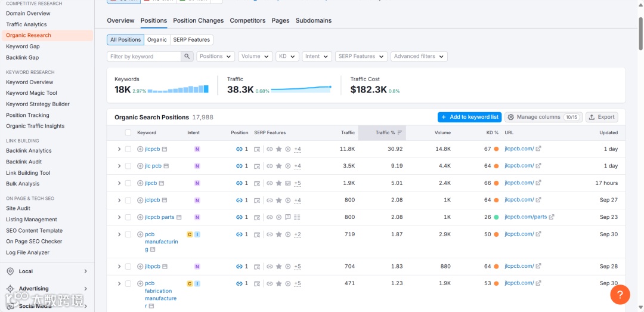Click the sort icon in Traffic % header

coord(400,133)
